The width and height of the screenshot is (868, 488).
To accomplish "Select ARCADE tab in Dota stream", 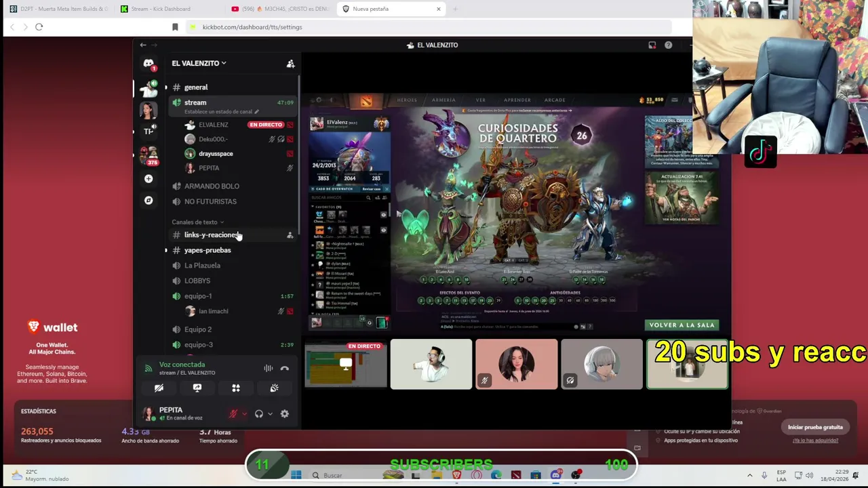I will tap(554, 100).
